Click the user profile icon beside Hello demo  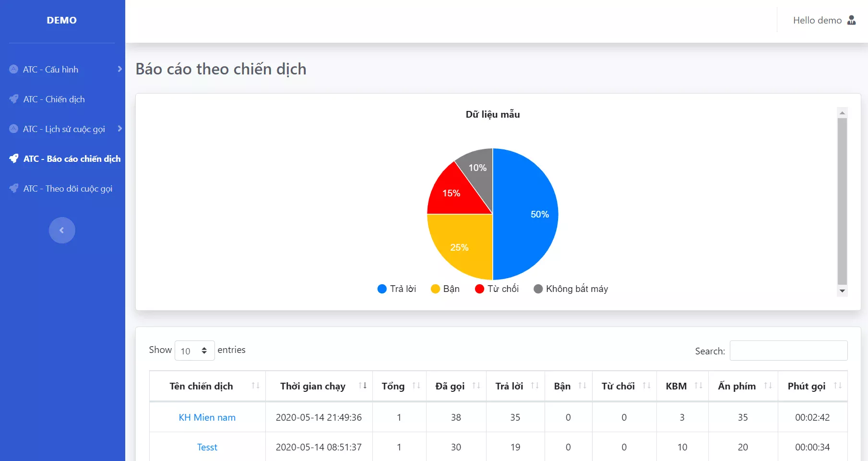click(852, 20)
